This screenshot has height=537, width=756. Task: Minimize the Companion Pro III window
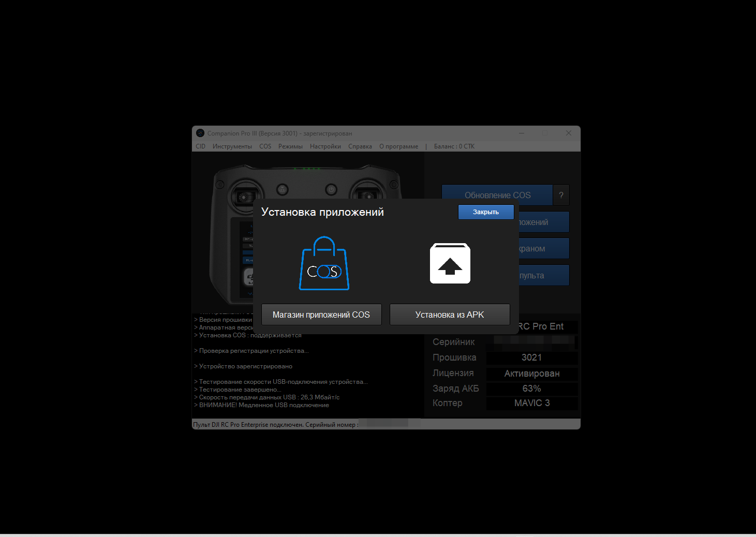(522, 133)
